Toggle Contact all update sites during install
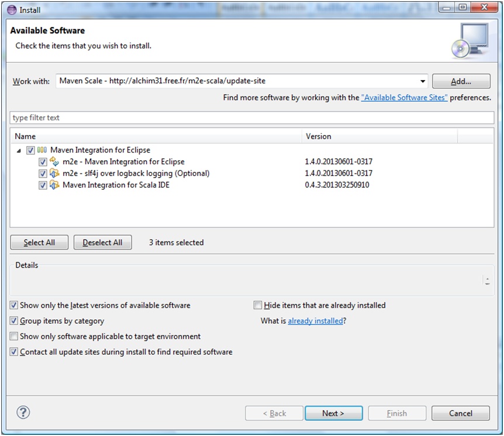Screen dimensions: 504x436 coord(14,352)
